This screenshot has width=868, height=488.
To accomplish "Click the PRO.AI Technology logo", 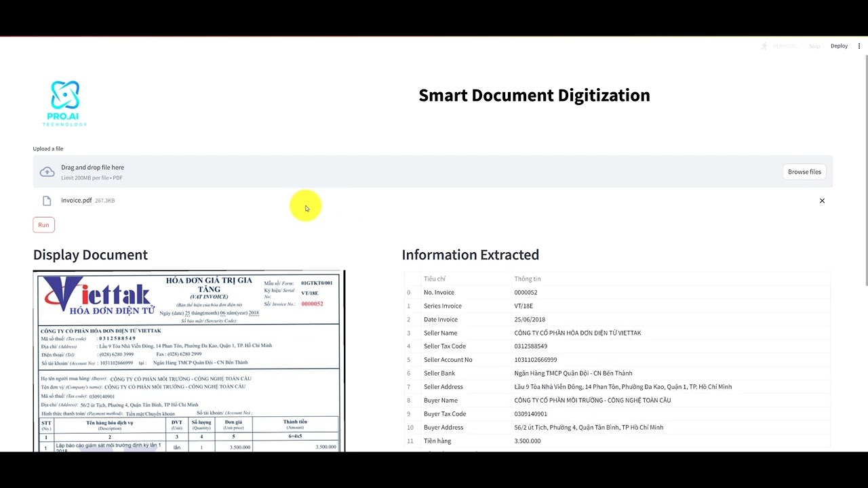I will [65, 104].
